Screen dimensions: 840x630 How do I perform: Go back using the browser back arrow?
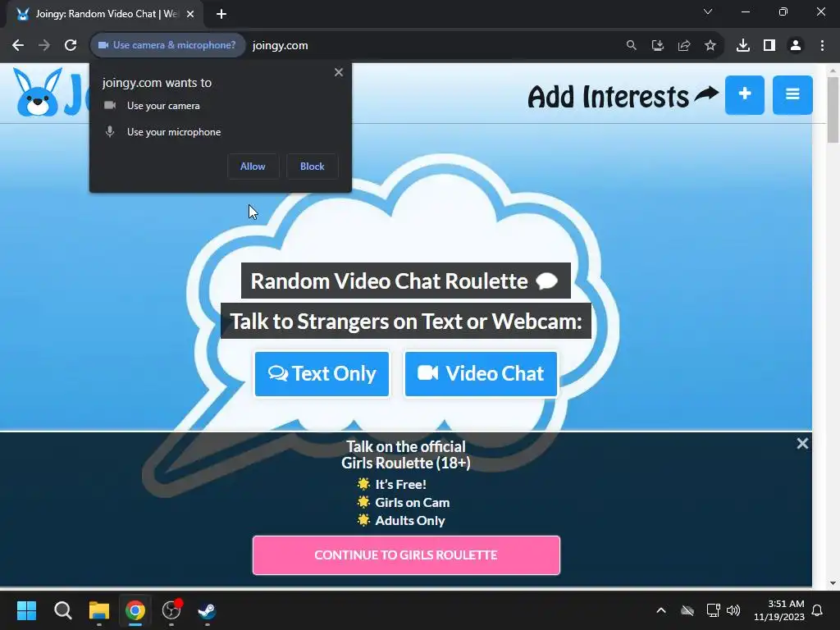coord(18,46)
